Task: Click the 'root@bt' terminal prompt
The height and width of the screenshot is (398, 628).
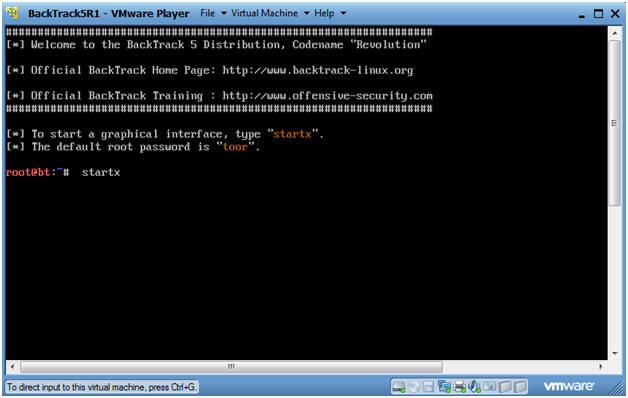Action: click(28, 172)
